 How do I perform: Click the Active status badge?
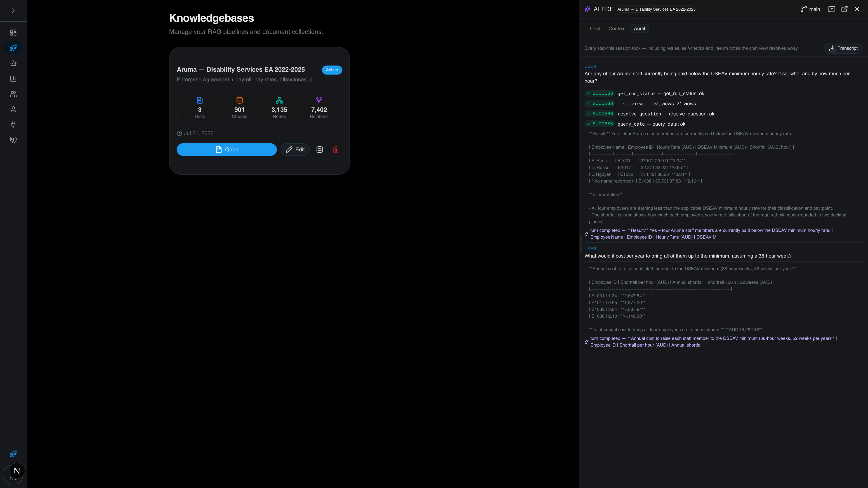[x=332, y=70]
